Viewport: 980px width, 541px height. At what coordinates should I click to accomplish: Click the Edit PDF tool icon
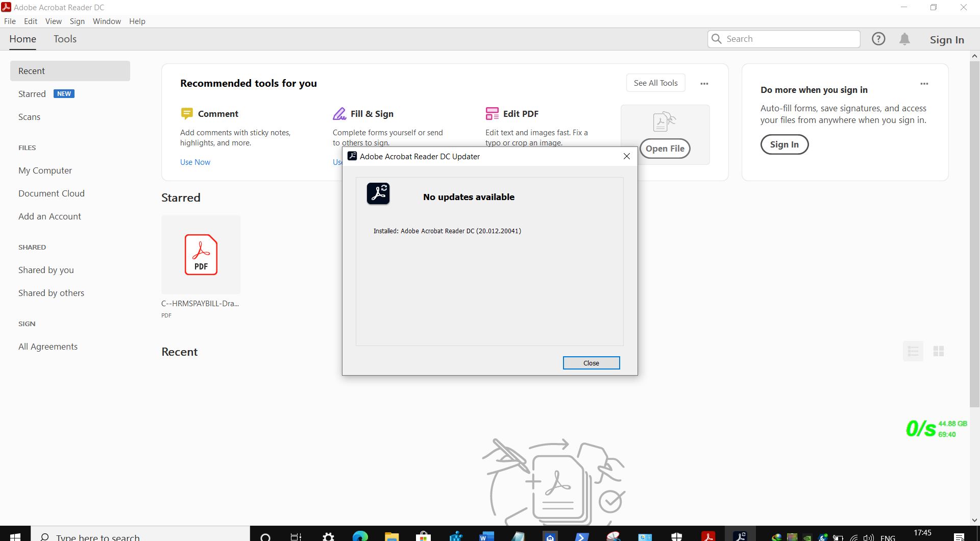pyautogui.click(x=492, y=113)
